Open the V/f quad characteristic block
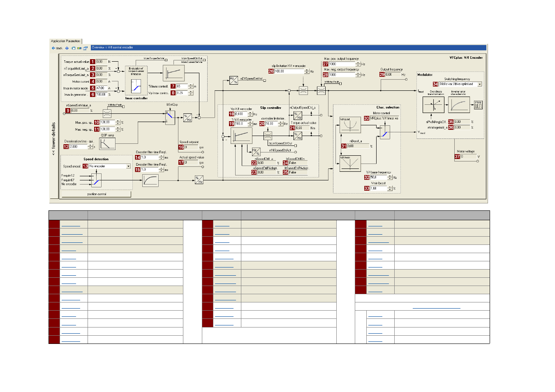 coord(350,125)
